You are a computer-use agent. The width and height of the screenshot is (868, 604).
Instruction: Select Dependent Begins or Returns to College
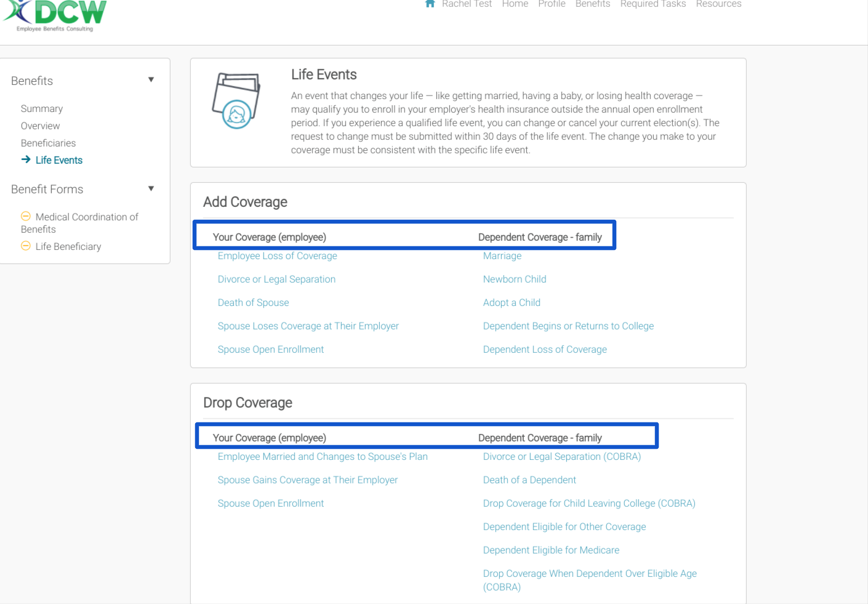click(569, 326)
